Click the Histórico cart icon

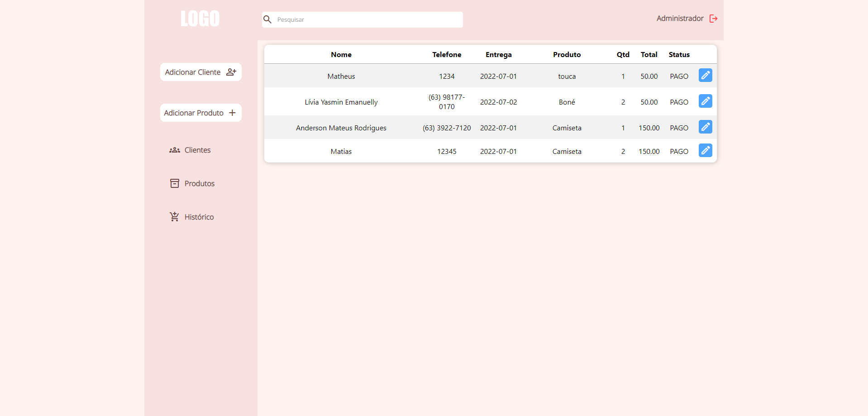pos(175,217)
